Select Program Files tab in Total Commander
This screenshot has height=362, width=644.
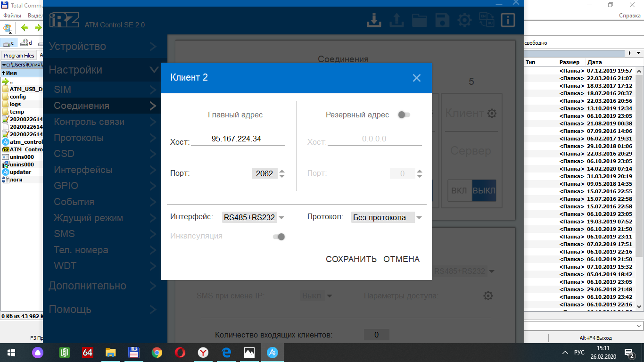point(19,56)
